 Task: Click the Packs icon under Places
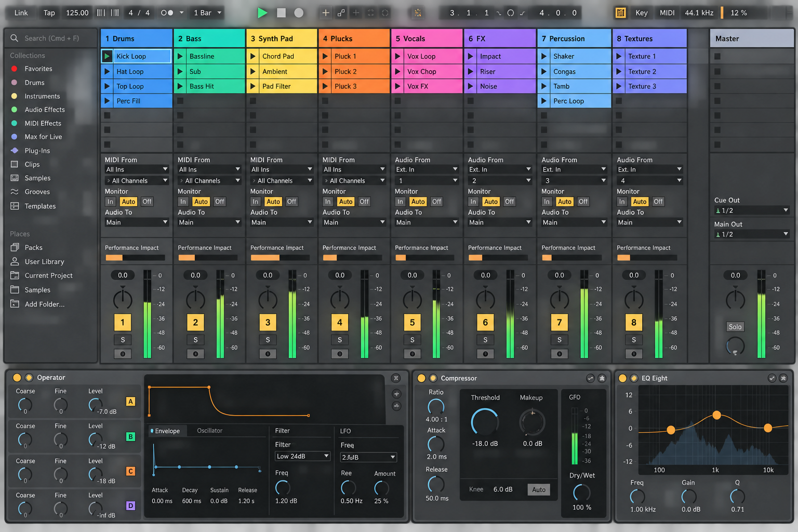point(15,247)
